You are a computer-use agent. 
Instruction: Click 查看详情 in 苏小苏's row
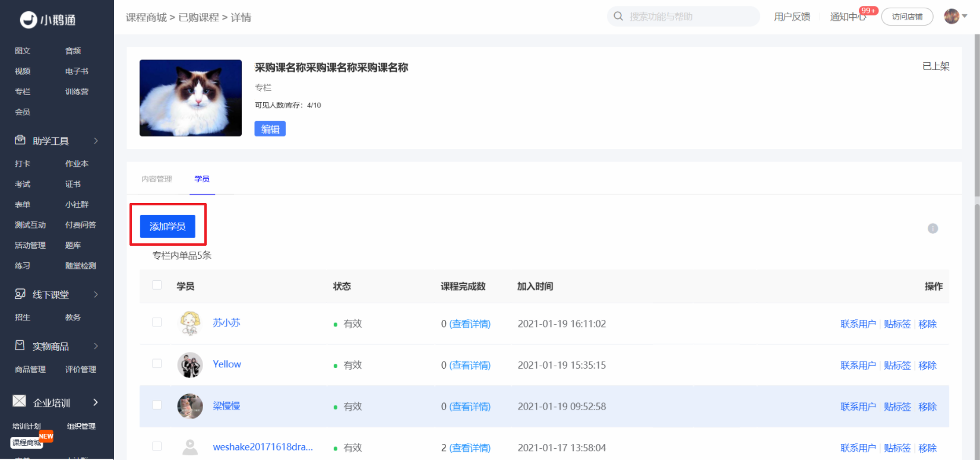[470, 323]
